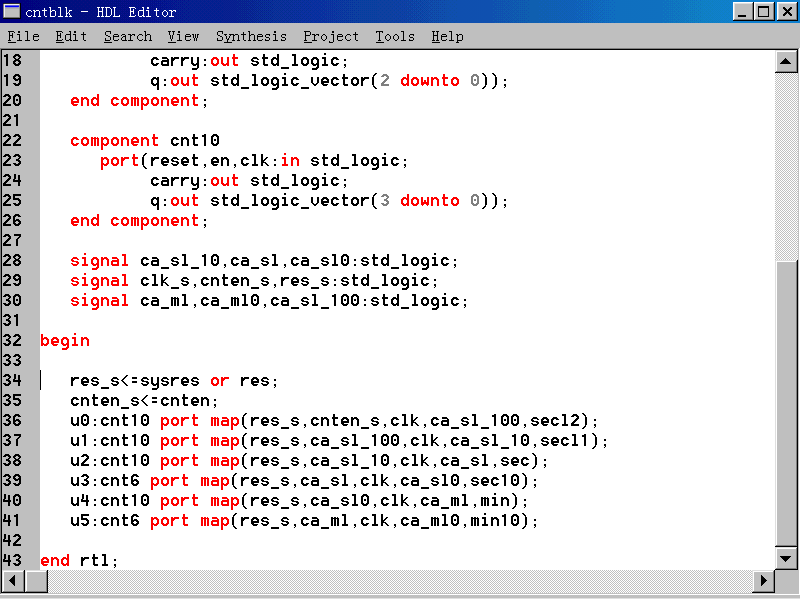Image resolution: width=800 pixels, height=600 pixels.
Task: Click 'signal clk_s,cnten_s,res_s' declaration
Action: click(254, 281)
